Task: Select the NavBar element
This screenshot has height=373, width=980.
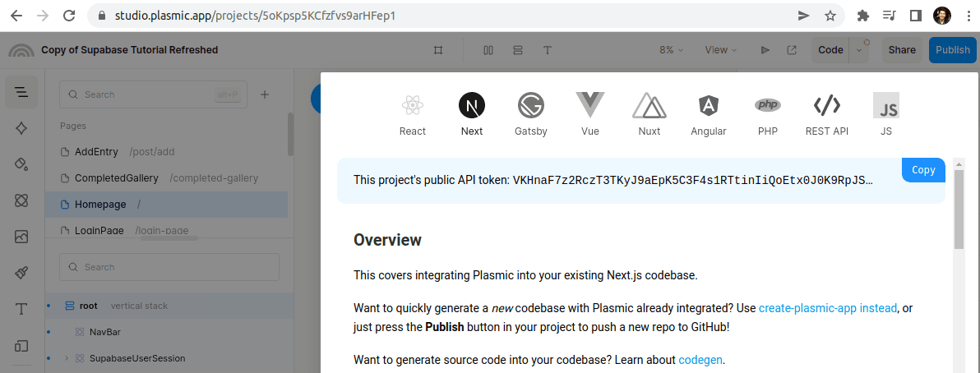Action: 169,332
